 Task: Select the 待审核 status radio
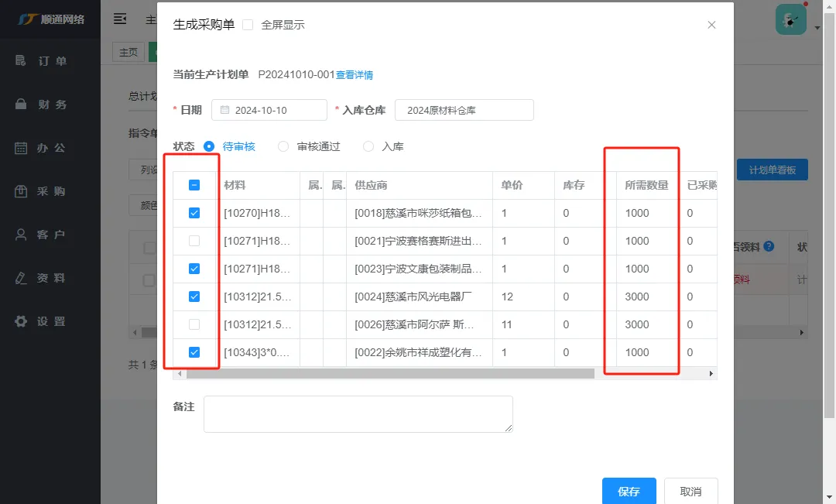[209, 146]
